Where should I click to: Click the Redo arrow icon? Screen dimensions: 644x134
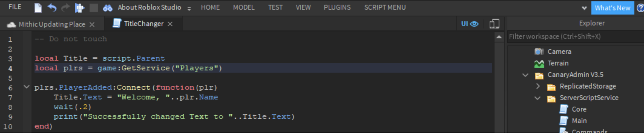(x=65, y=8)
